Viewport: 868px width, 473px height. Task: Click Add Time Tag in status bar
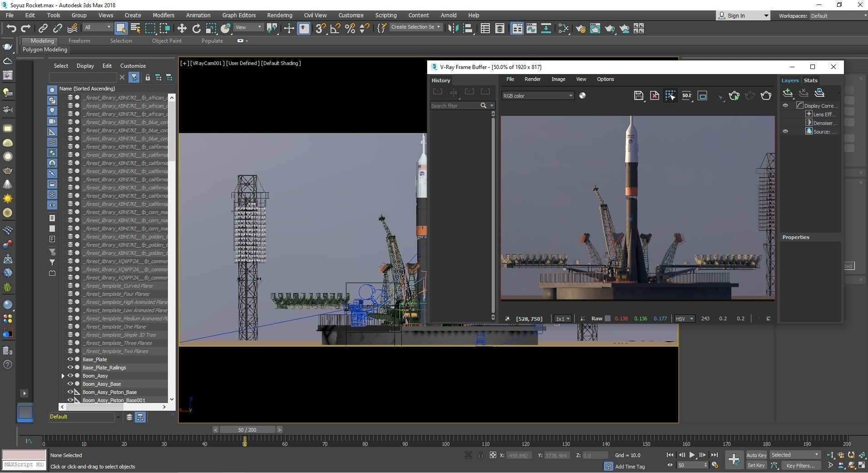click(x=630, y=467)
